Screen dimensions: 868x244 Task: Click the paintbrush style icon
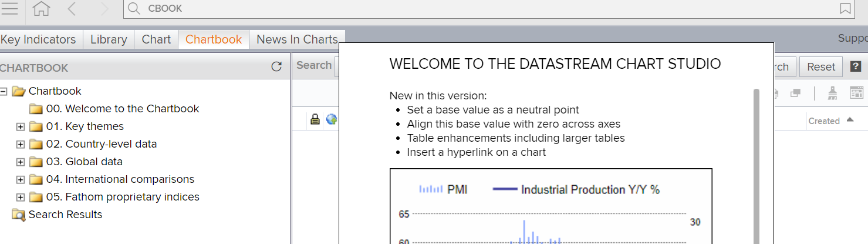coord(832,93)
